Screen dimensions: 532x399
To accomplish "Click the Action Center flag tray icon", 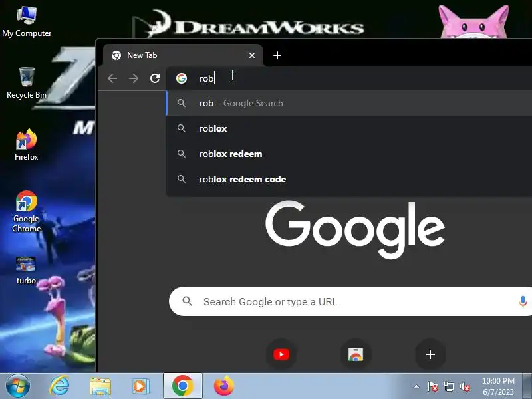I will pos(433,386).
